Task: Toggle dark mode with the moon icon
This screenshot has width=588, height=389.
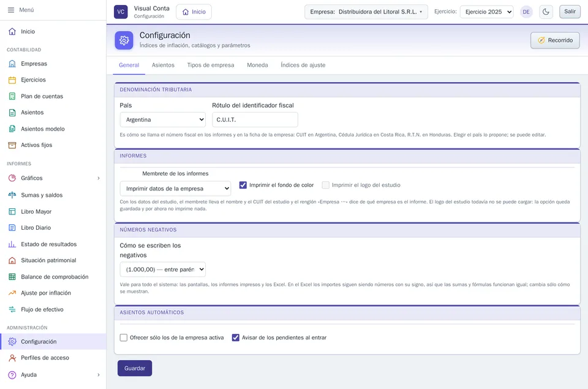Action: [x=546, y=12]
